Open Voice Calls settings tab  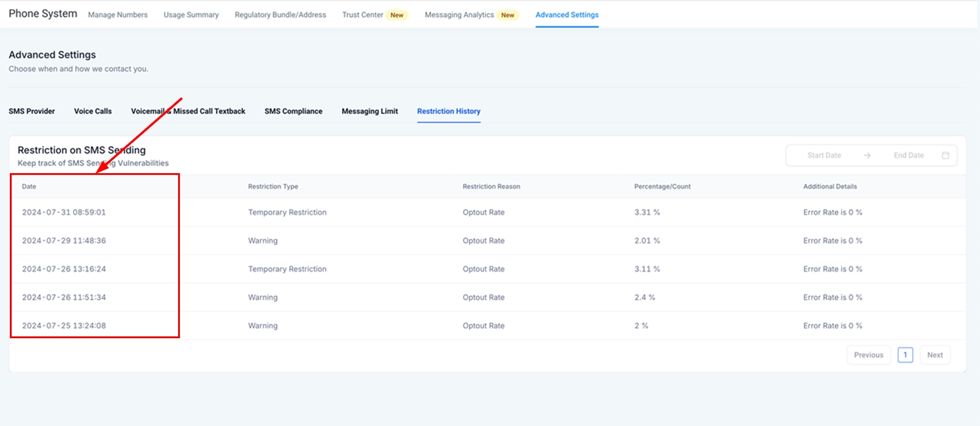point(93,111)
